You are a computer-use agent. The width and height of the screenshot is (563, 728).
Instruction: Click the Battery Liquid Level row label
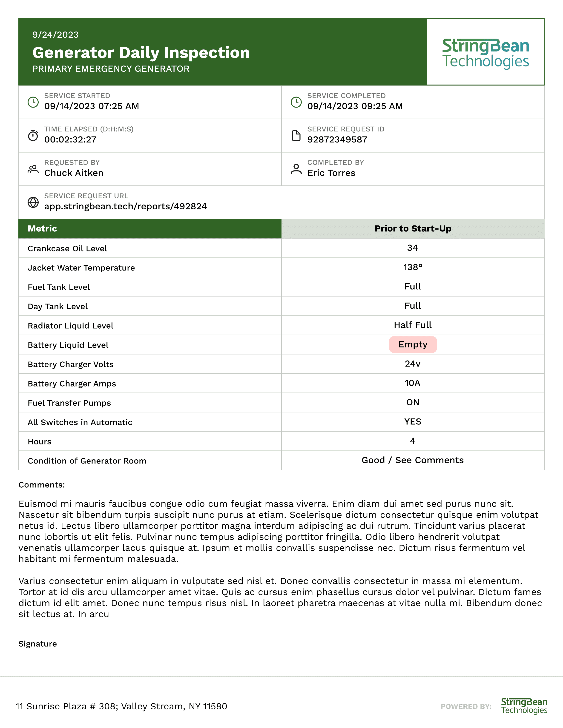click(x=68, y=345)
